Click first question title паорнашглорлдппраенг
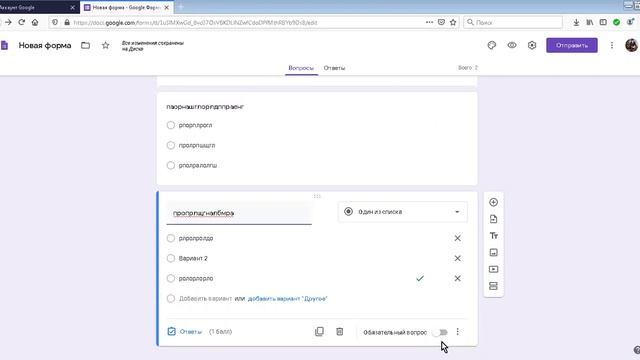Screen dimensions: 640x360 click(205, 107)
